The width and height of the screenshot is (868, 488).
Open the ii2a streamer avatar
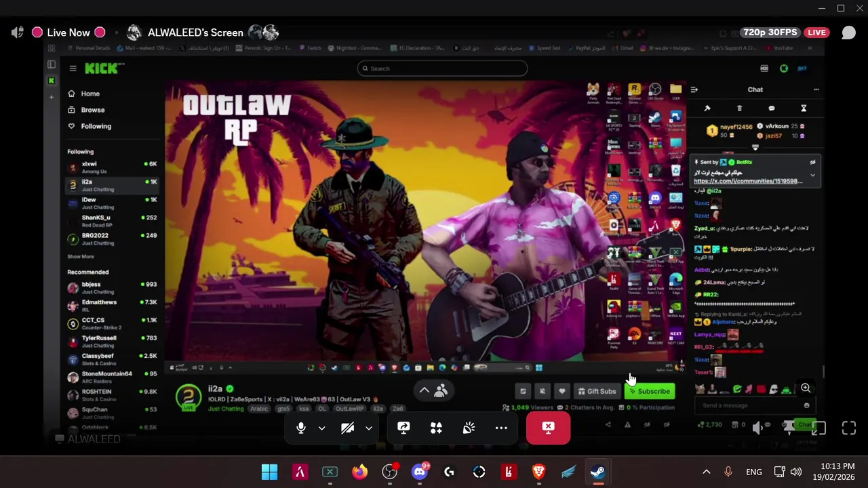189,397
